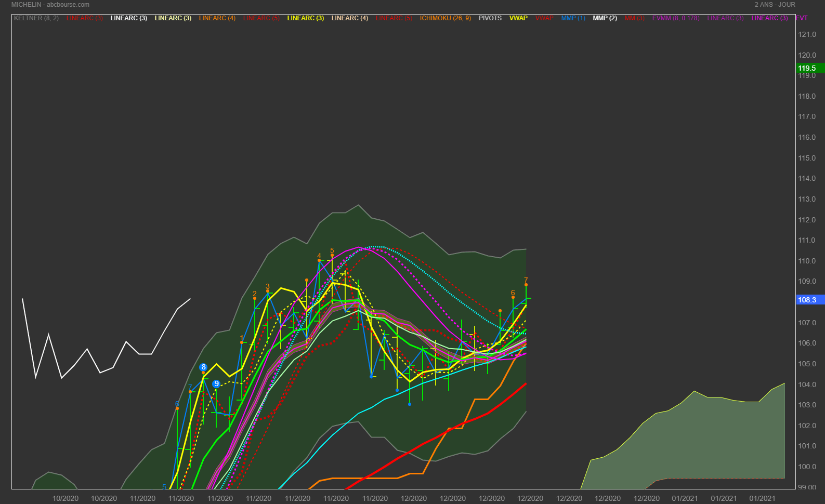Select the white MMP (2) legend entry
Viewport: 825px width, 504px height.
[x=605, y=18]
